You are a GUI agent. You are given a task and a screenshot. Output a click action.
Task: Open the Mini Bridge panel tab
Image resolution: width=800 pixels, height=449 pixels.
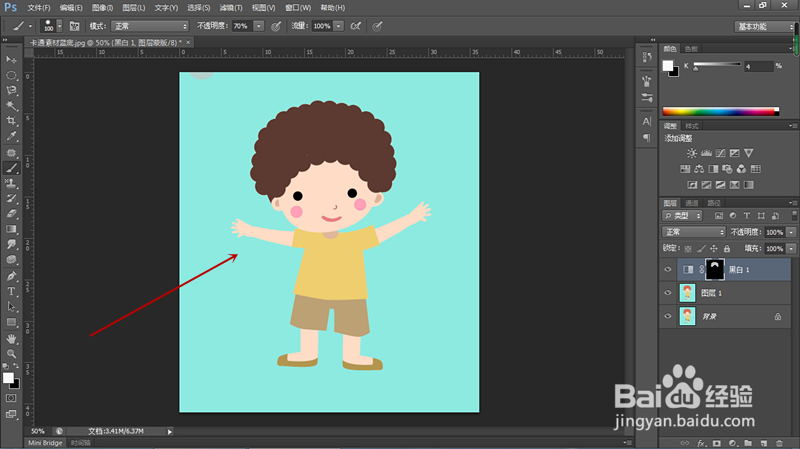(45, 441)
